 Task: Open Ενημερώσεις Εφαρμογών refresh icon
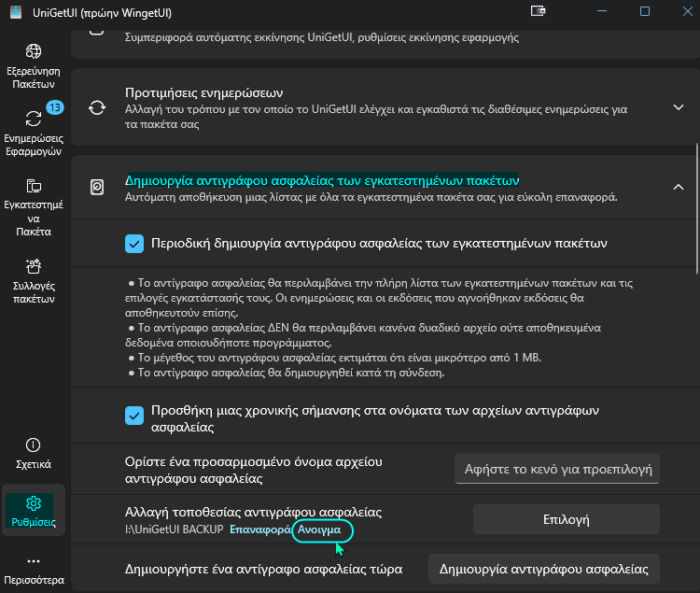tap(34, 119)
